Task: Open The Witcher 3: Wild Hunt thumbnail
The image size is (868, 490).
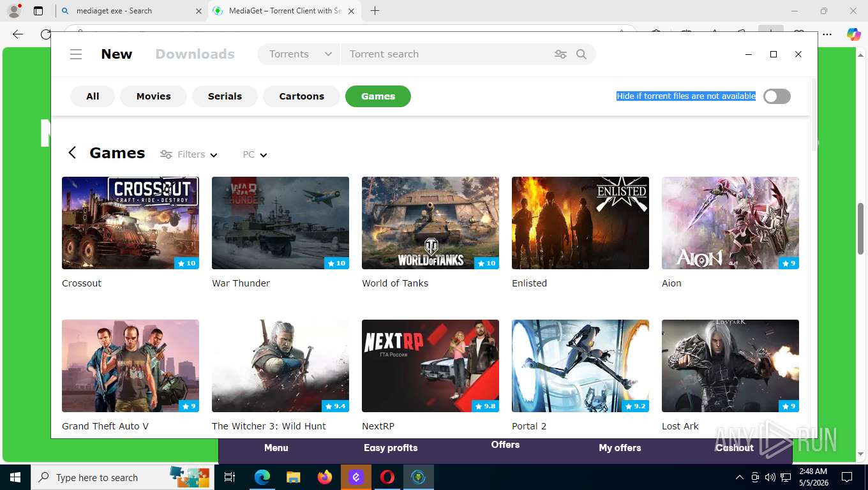Action: (280, 366)
